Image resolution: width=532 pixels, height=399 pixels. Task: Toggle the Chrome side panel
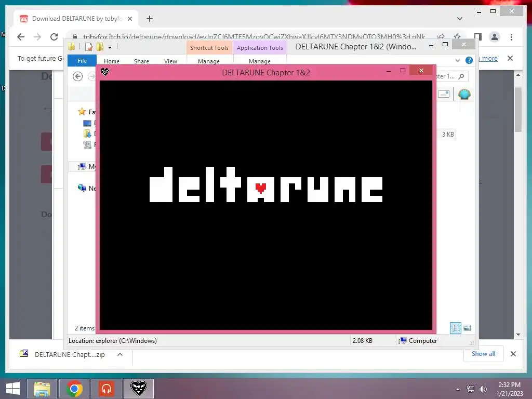[478, 37]
